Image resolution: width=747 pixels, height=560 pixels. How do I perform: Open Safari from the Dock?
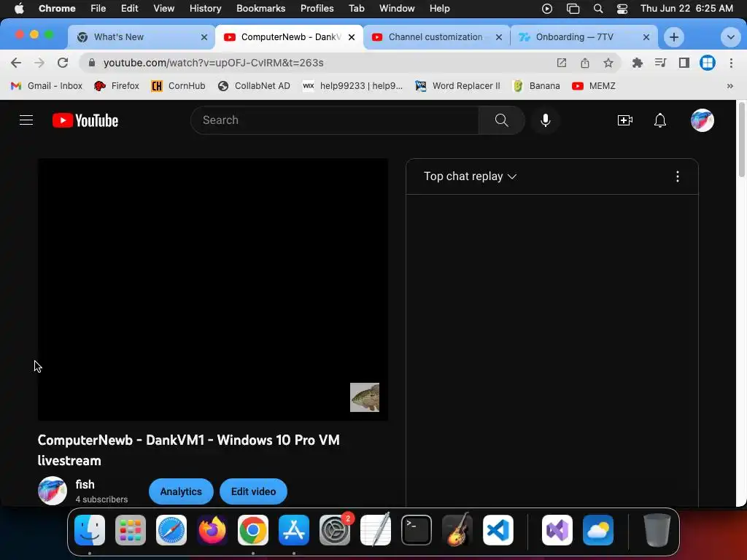point(171,530)
